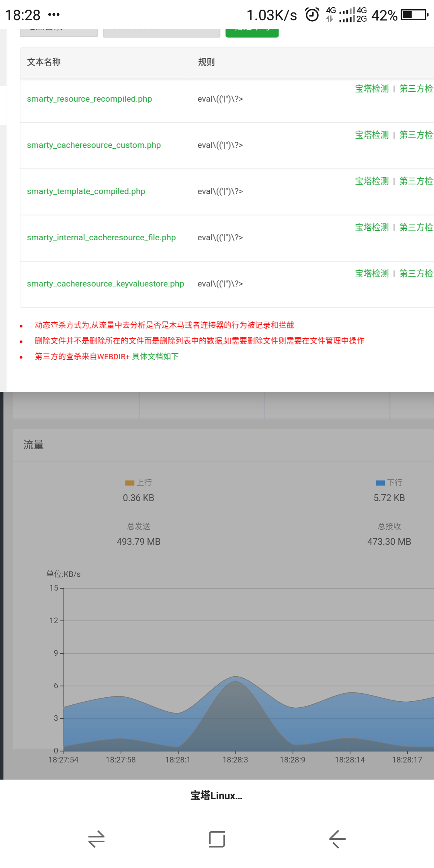Screen dimensions: 434x868
Task: Tap the square home navigation icon
Action: pos(217,839)
